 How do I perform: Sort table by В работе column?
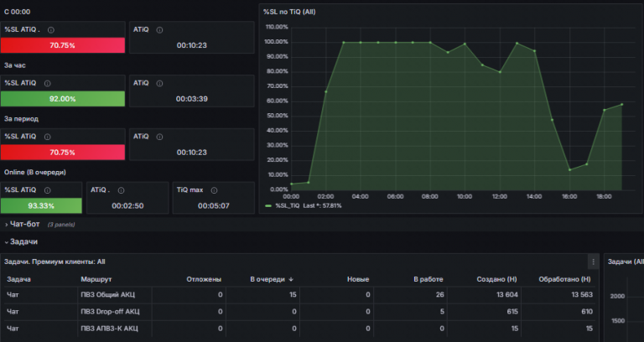tap(428, 279)
